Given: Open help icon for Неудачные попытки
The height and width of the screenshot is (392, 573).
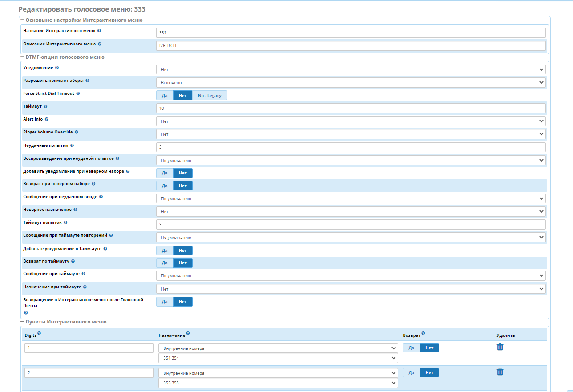Looking at the screenshot, I should point(72,145).
